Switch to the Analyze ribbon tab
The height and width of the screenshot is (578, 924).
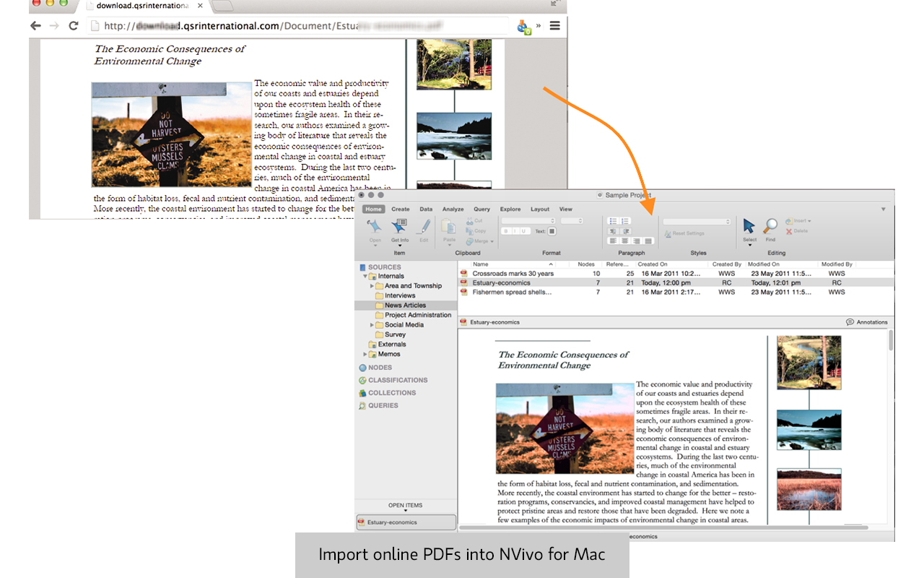[x=453, y=210]
